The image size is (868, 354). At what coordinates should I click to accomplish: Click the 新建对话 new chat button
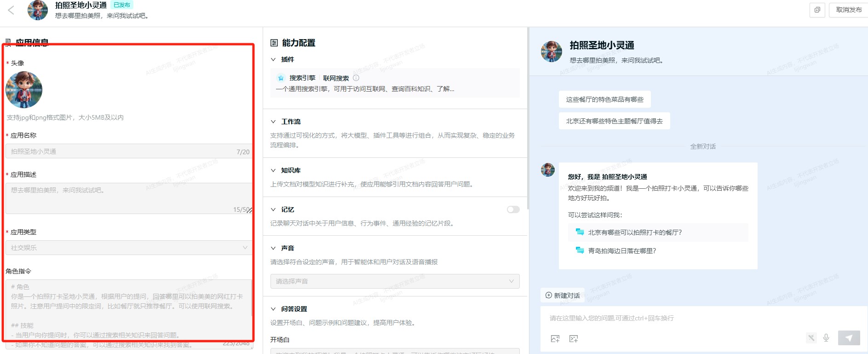pos(563,296)
